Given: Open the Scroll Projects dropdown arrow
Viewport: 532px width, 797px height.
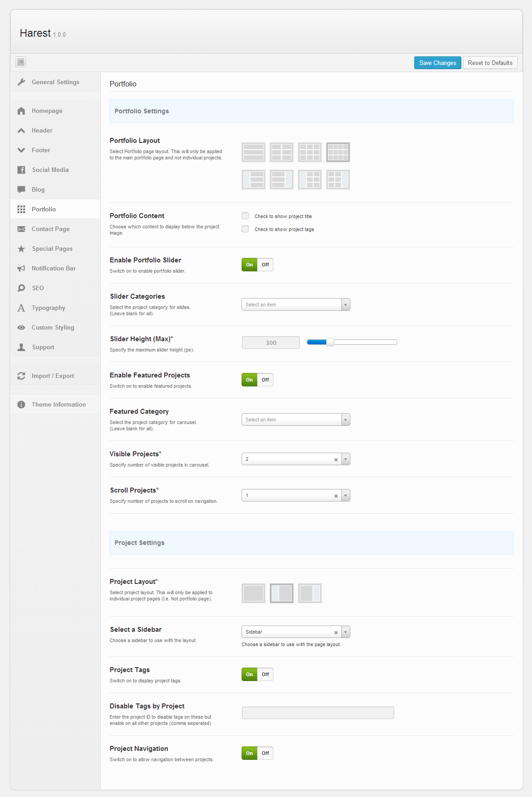Looking at the screenshot, I should click(x=345, y=496).
